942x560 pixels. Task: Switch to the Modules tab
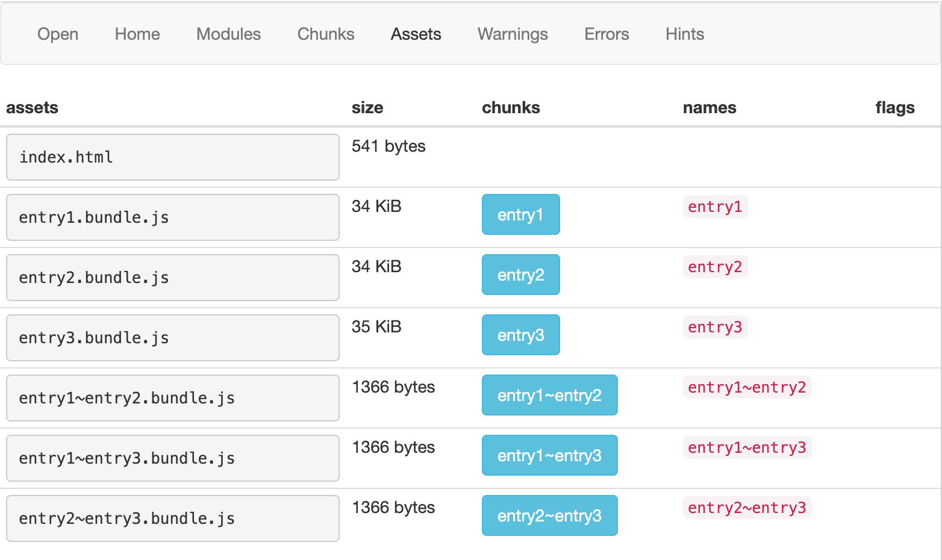[228, 34]
